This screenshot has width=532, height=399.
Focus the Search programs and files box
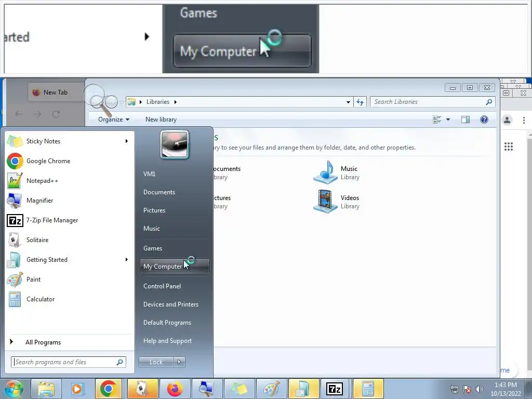[68, 362]
